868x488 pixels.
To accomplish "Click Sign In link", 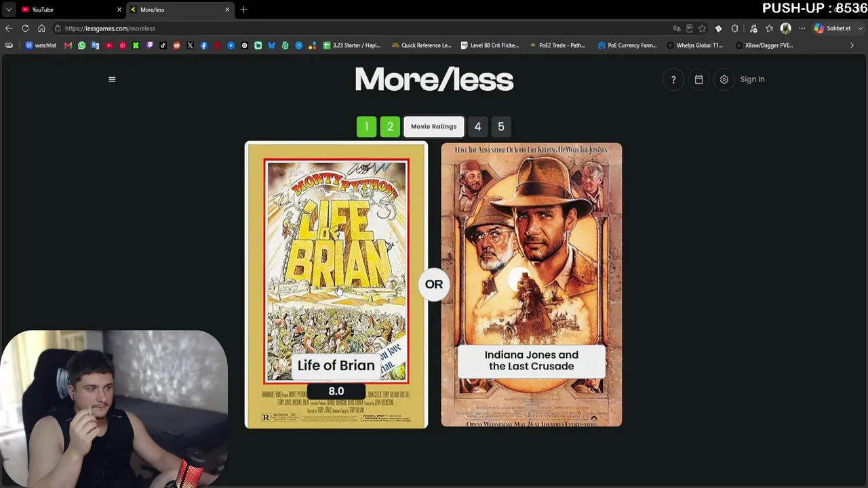I will point(752,79).
